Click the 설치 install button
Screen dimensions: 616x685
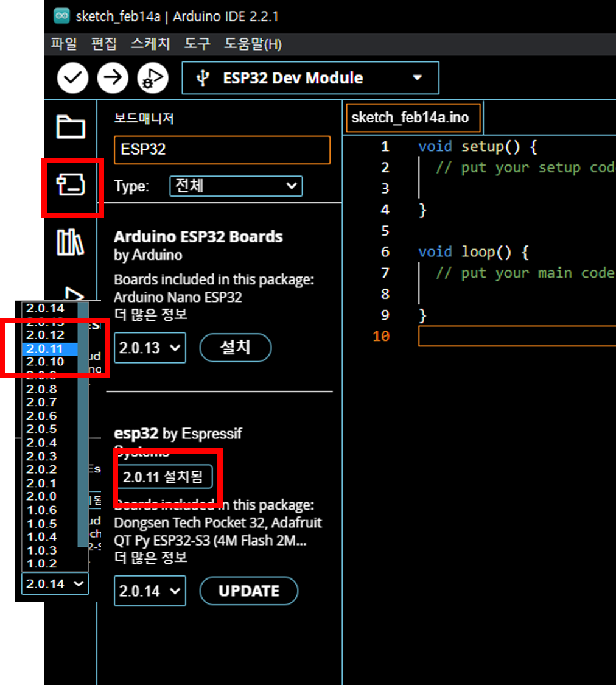coord(236,348)
